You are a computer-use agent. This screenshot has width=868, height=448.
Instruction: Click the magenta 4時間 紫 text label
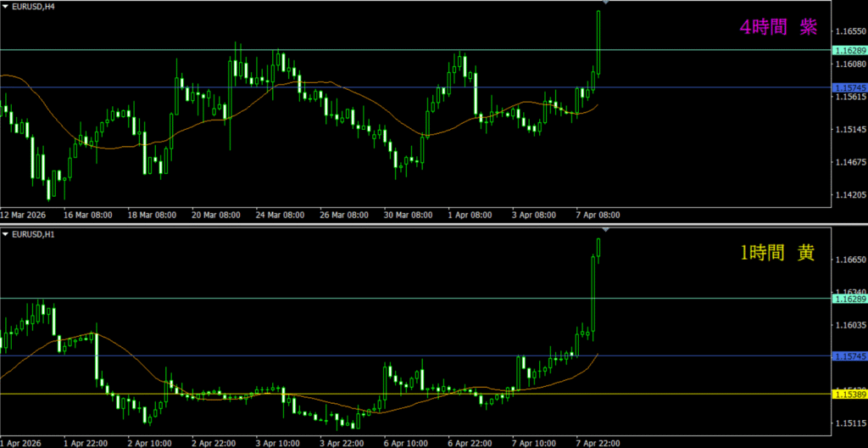(777, 28)
